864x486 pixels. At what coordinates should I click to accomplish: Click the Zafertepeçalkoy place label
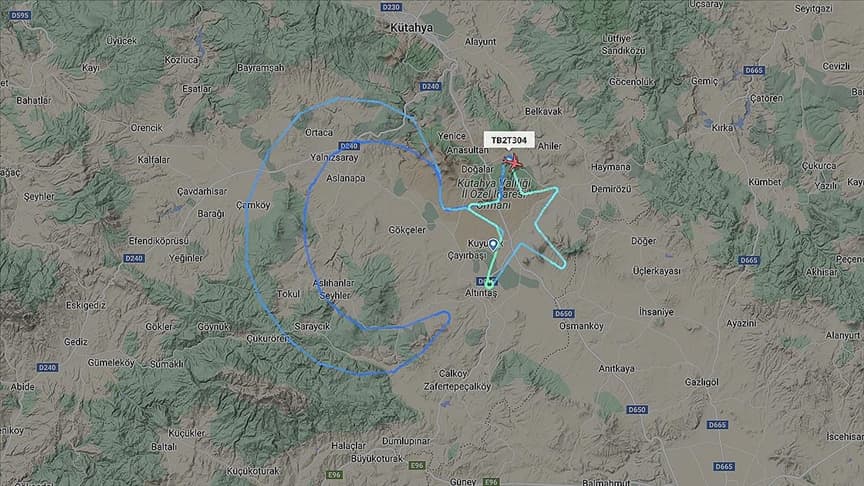point(457,387)
